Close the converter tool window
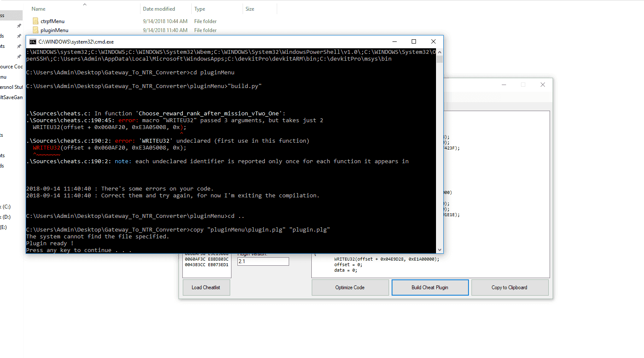Viewport: 644px width, 358px height. pos(543,85)
